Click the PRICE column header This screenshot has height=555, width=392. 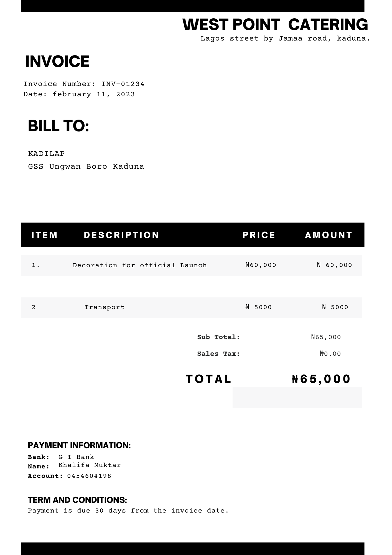(x=259, y=235)
